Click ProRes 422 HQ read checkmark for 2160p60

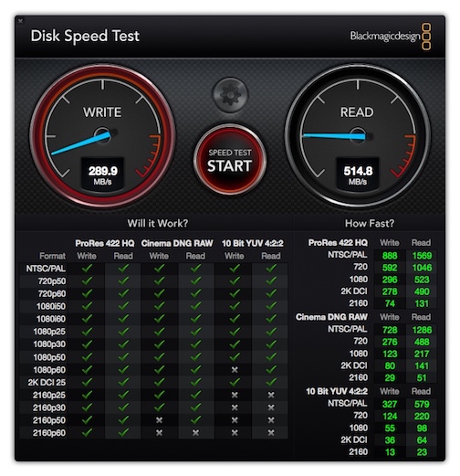click(123, 432)
